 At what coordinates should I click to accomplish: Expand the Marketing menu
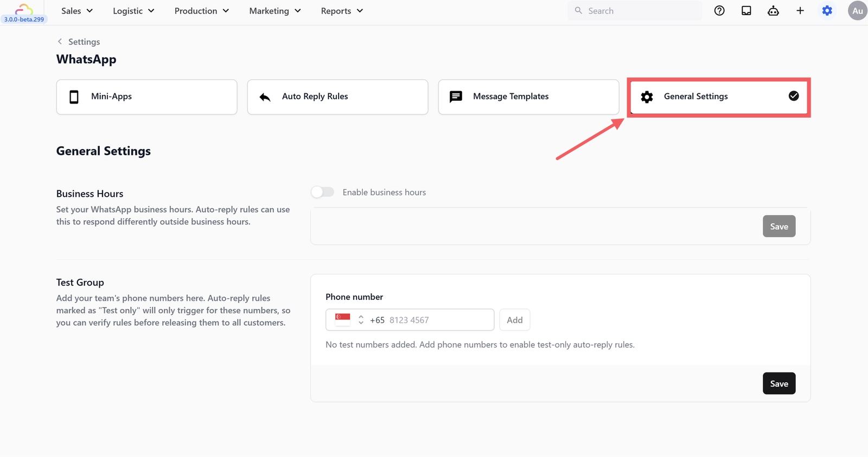[x=275, y=11]
